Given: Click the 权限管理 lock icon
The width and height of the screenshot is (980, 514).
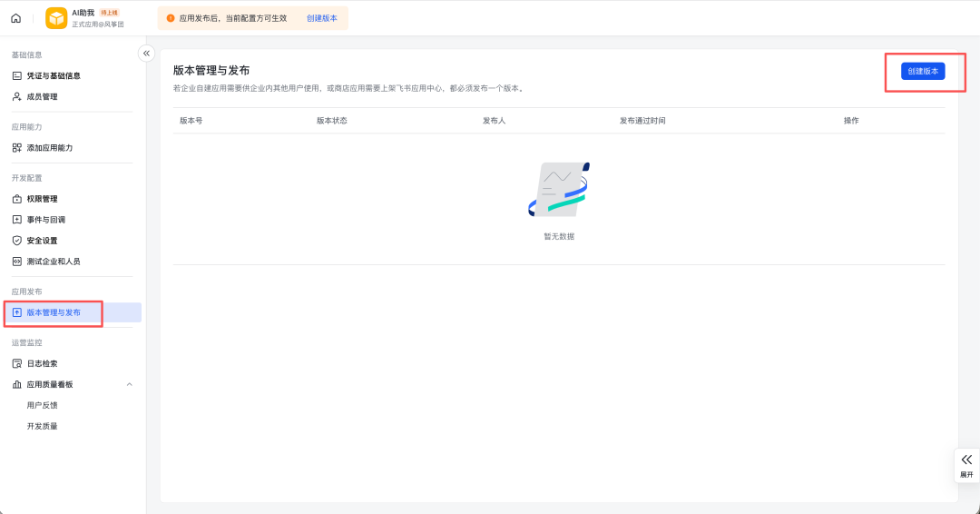Looking at the screenshot, I should [17, 199].
